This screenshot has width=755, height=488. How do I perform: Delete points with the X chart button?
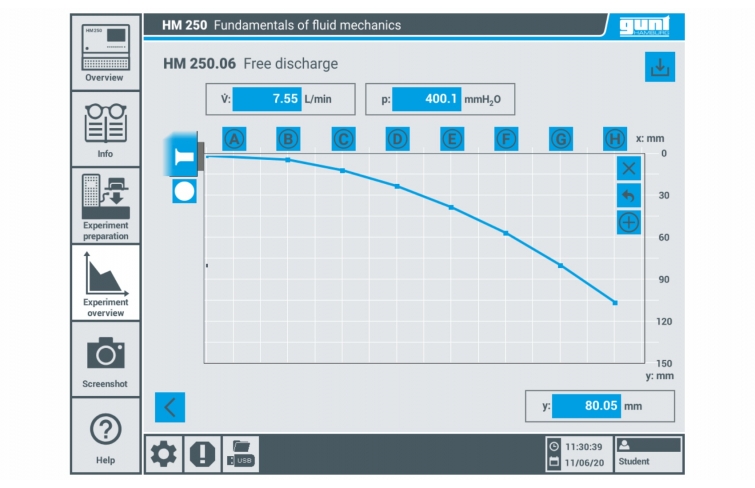629,168
